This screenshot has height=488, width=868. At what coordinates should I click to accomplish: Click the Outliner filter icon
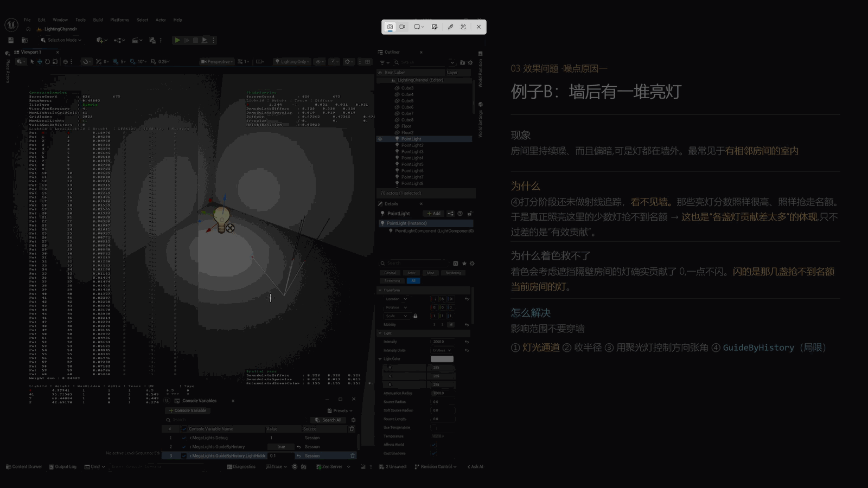coord(384,62)
